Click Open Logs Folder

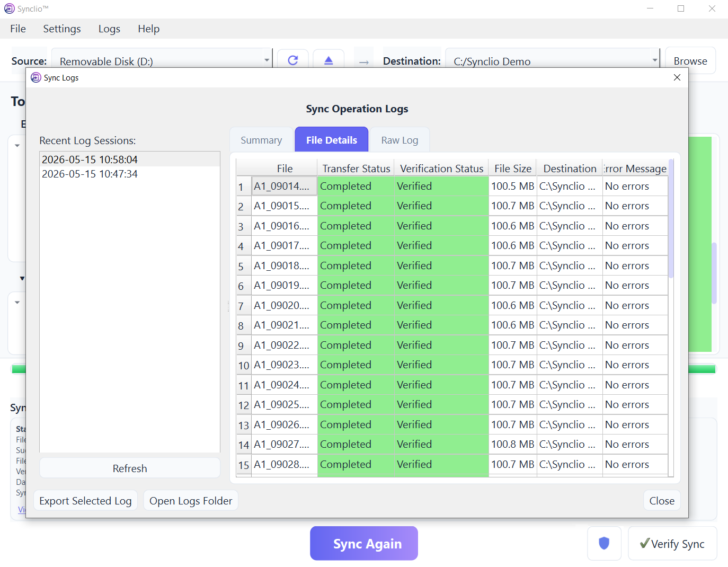191,501
